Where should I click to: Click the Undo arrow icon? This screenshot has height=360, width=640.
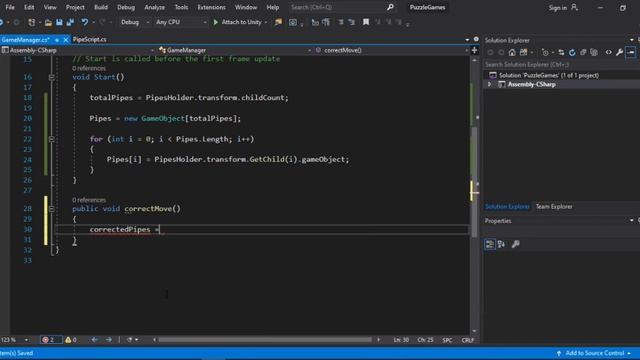pos(84,22)
